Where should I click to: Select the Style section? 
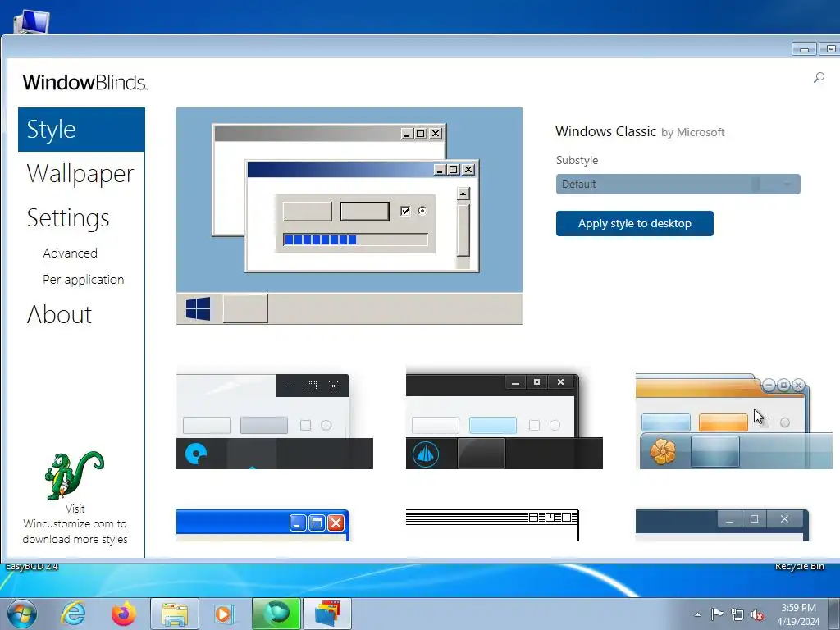click(x=81, y=130)
